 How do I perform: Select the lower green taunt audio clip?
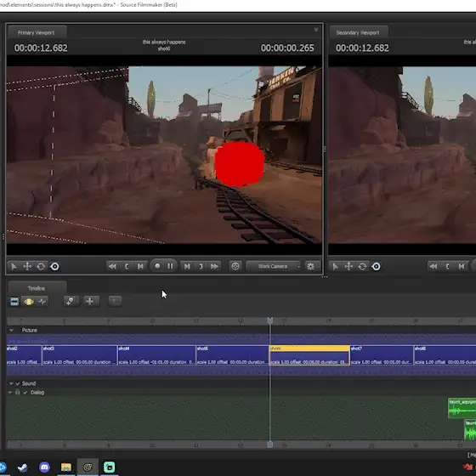(470, 429)
